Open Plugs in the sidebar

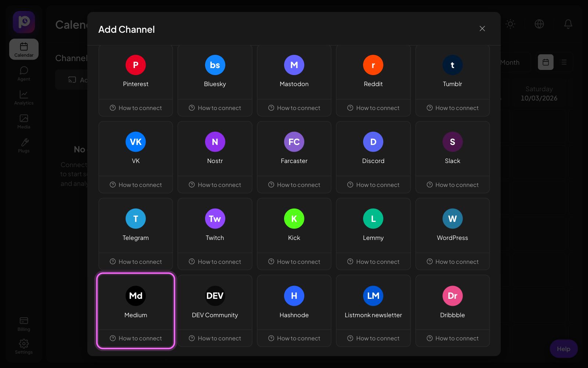click(24, 145)
